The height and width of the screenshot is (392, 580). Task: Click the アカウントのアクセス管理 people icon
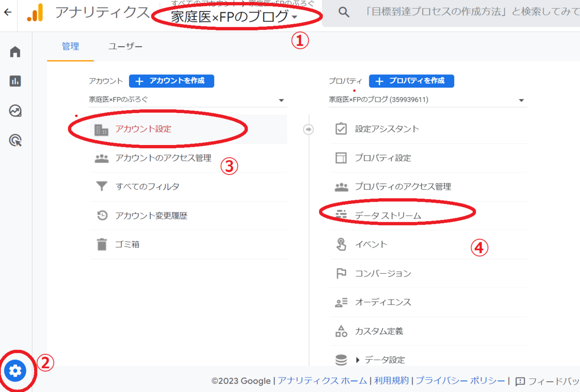tap(101, 158)
